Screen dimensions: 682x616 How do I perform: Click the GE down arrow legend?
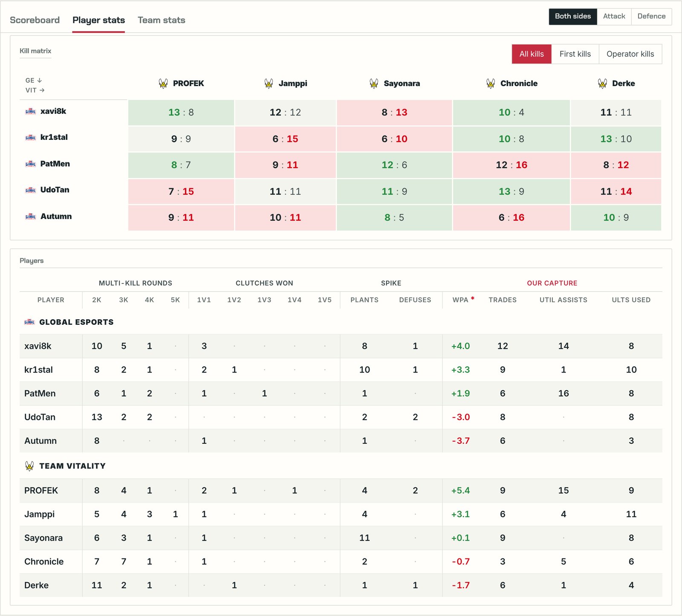coord(34,80)
